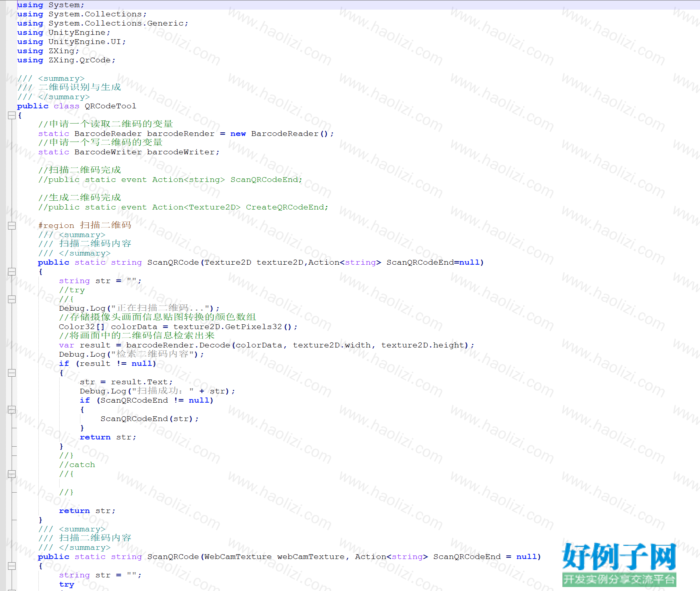The image size is (700, 591).
Task: Click the comment '//将画面中的二维码信息检索出来'
Action: point(137,335)
